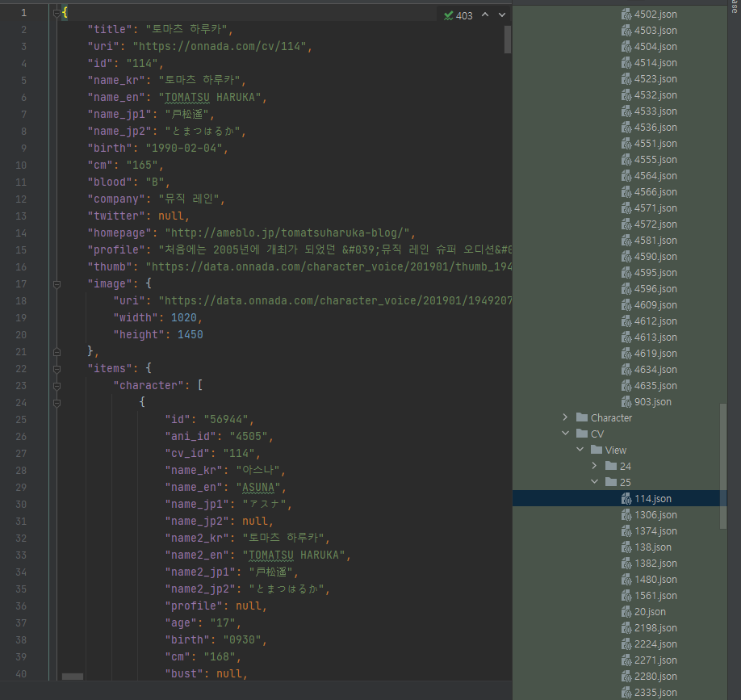Open 1306.json from the project tree

coord(655,514)
